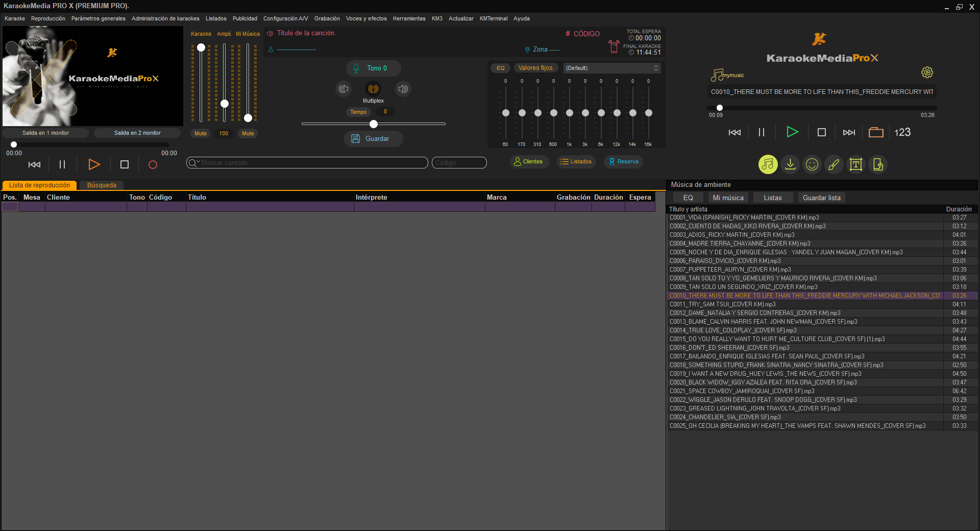Open the orange folder icon in music player

point(876,132)
